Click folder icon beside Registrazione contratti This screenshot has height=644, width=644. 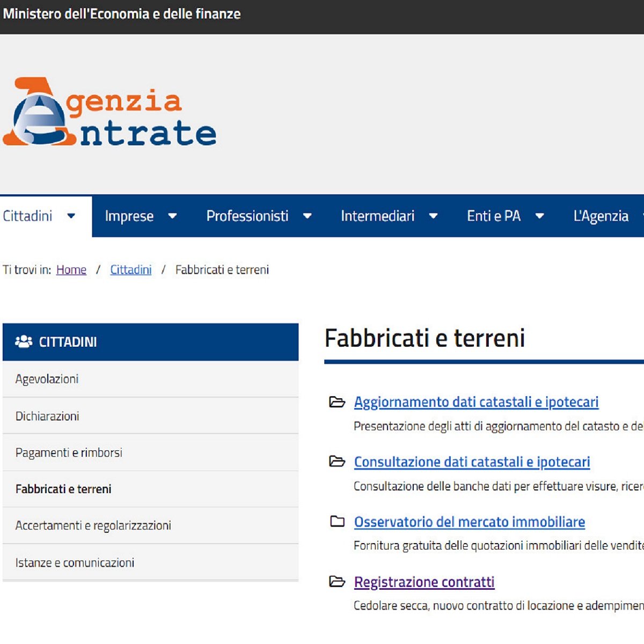point(336,581)
